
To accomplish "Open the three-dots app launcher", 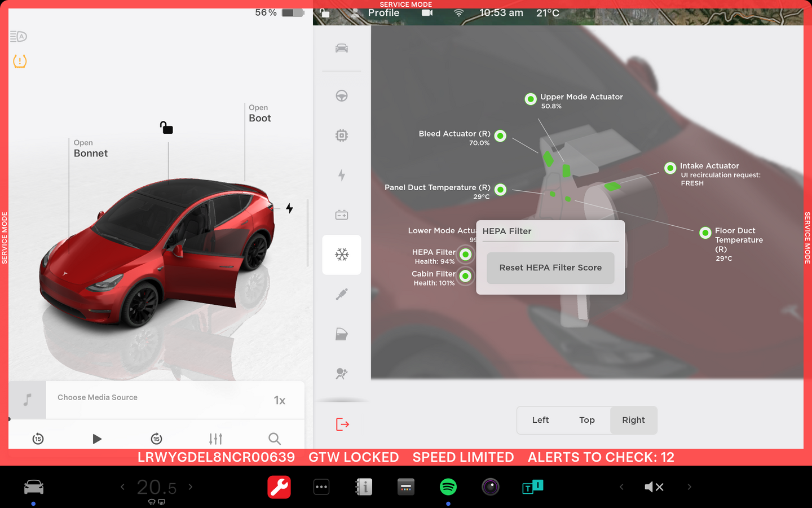I will (x=321, y=487).
